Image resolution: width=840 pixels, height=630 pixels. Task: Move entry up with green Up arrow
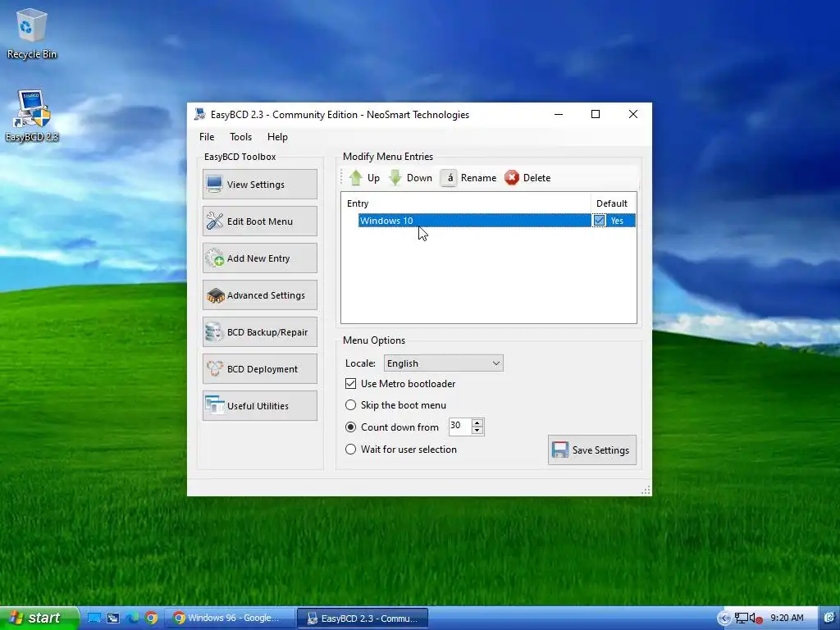[x=364, y=178]
